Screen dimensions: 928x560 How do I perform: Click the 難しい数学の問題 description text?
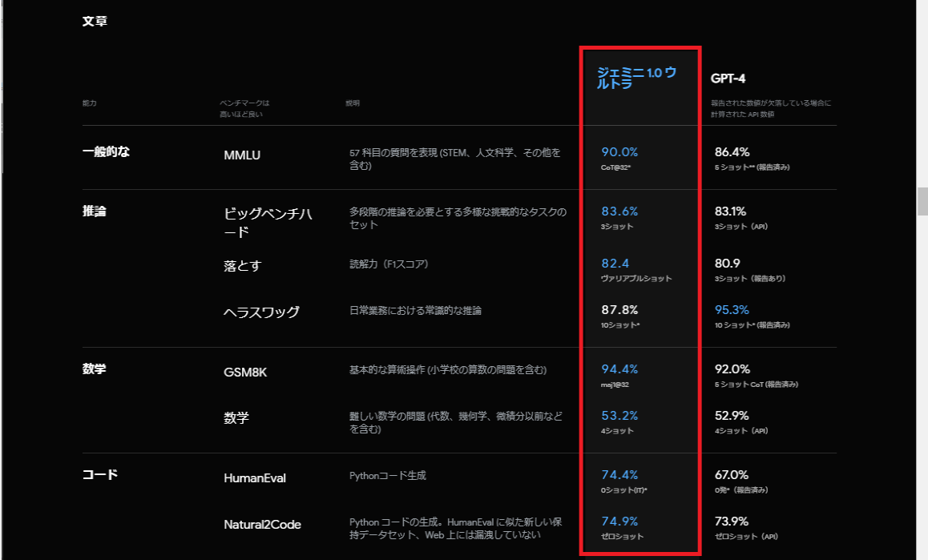(456, 423)
